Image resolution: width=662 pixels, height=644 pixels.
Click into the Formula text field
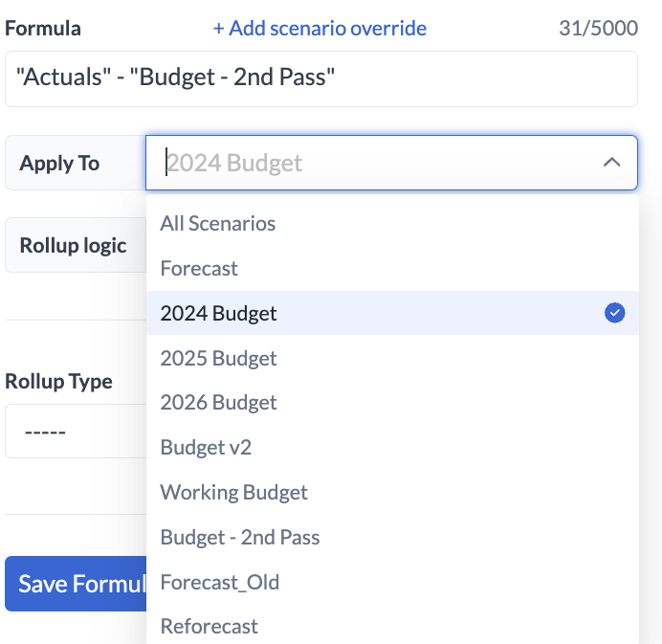(320, 78)
